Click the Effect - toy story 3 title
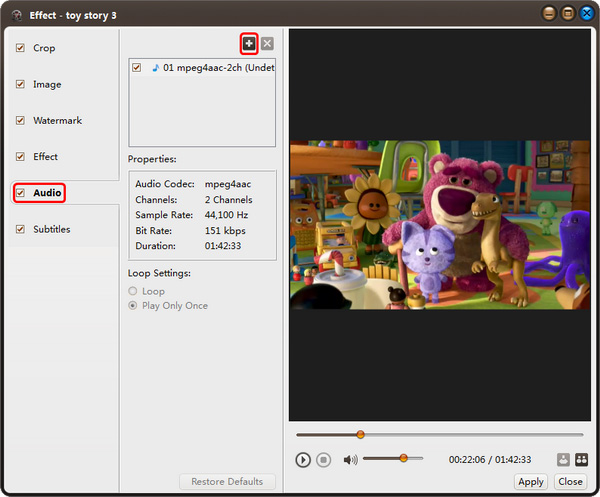 (73, 15)
